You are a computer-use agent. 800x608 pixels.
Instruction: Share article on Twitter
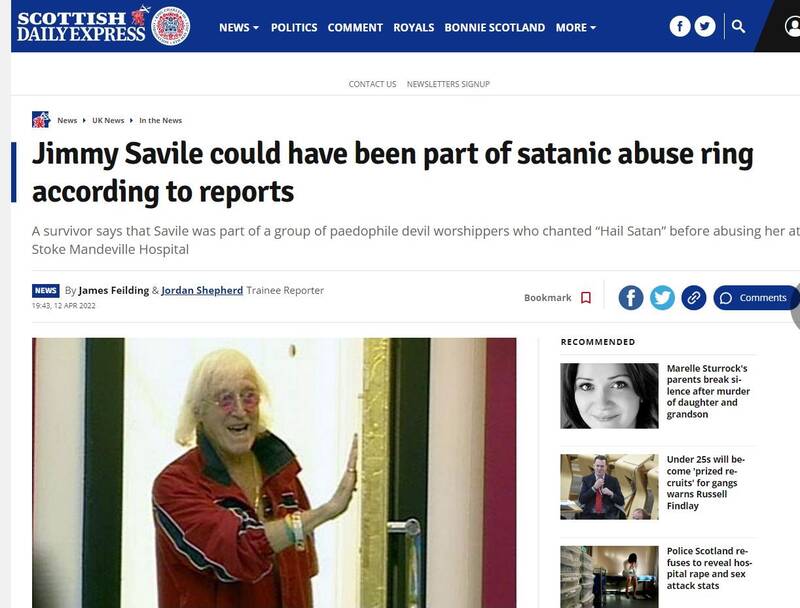pos(662,298)
